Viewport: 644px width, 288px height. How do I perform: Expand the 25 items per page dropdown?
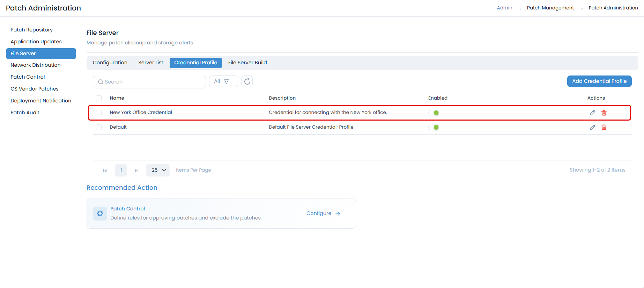point(158,170)
